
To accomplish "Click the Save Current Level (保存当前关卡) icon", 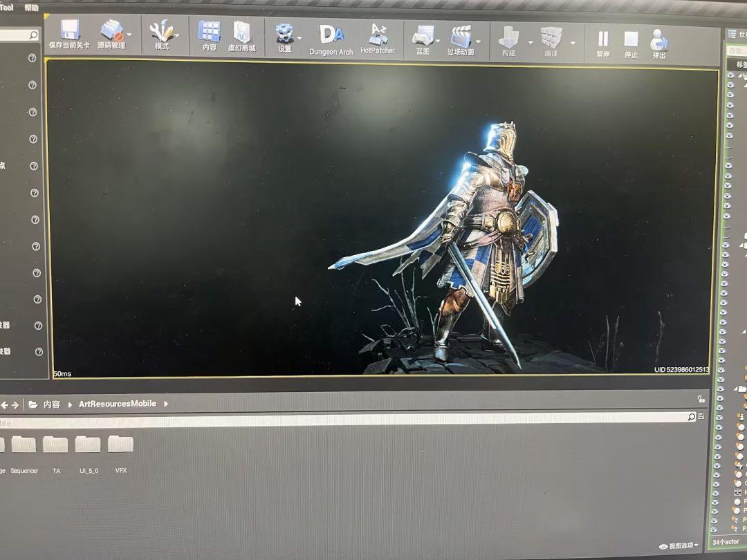I will [x=70, y=35].
